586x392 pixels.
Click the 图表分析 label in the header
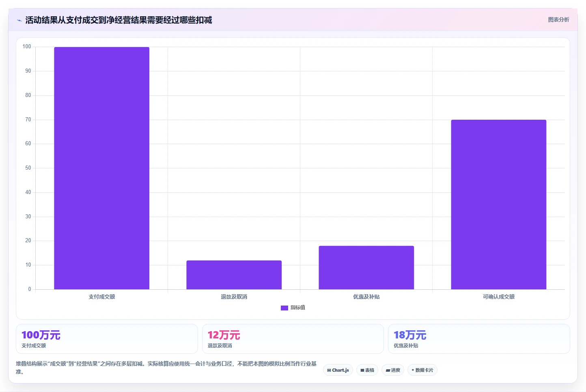(558, 19)
